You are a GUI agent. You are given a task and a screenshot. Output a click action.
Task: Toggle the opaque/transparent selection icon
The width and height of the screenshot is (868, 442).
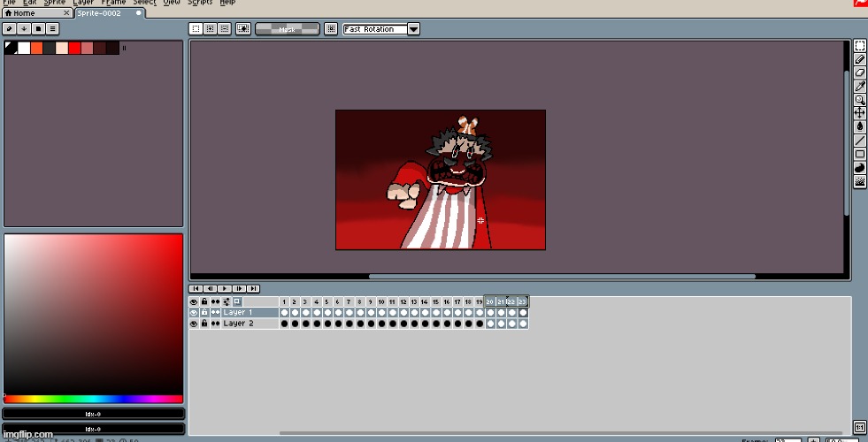(x=243, y=29)
